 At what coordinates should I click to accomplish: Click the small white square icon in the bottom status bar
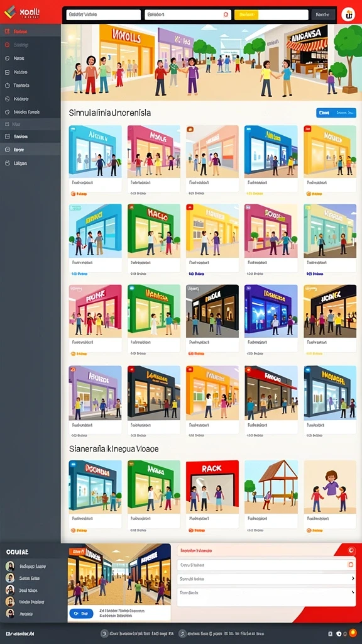331,634
